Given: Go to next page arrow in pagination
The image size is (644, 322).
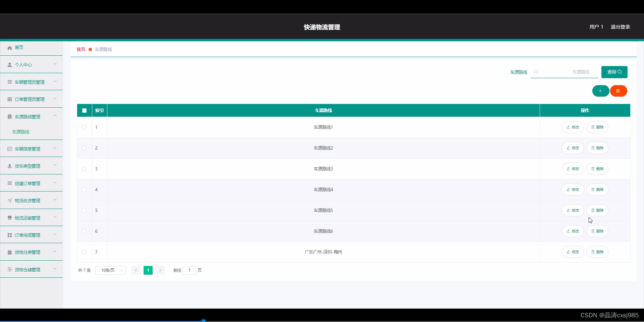Looking at the screenshot, I should pos(160,270).
